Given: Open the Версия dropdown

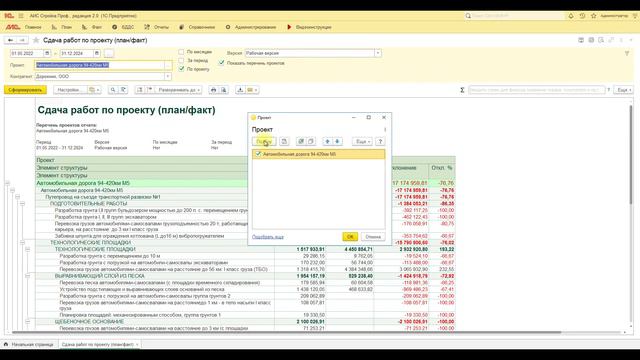Looking at the screenshot, I should click(x=378, y=53).
